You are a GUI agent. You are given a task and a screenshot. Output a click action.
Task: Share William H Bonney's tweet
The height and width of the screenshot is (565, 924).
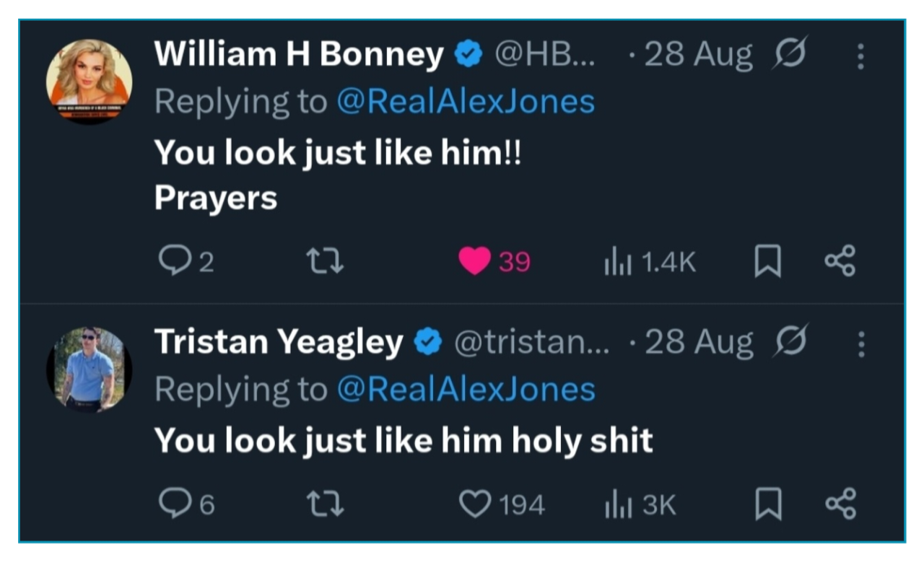click(x=840, y=260)
